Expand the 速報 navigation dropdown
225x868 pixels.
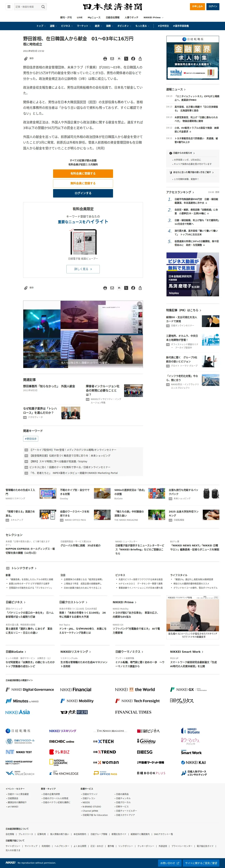(x=53, y=26)
